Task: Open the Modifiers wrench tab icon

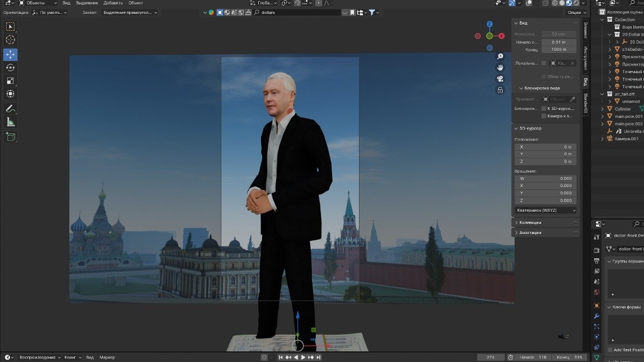Action: coord(596,316)
